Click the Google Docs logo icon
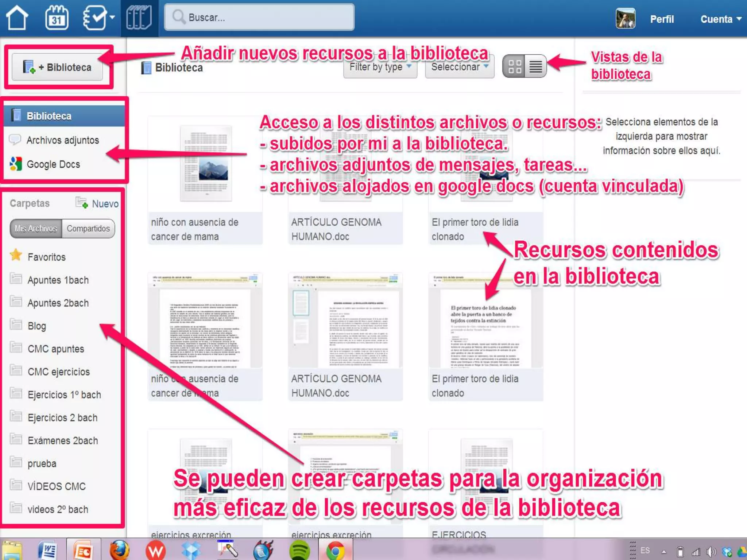 tap(16, 164)
